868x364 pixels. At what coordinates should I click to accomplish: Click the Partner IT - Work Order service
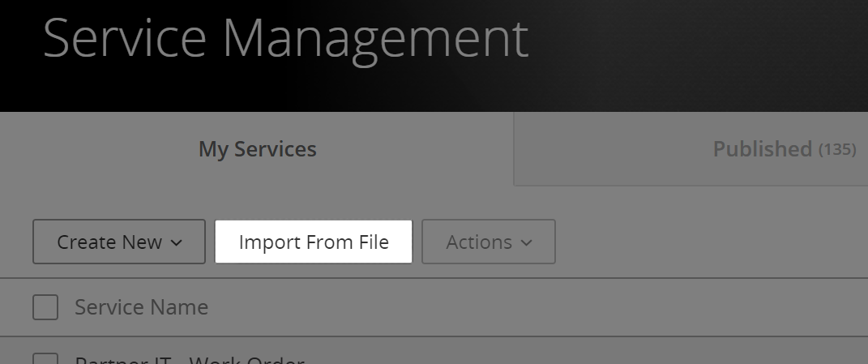tap(190, 360)
